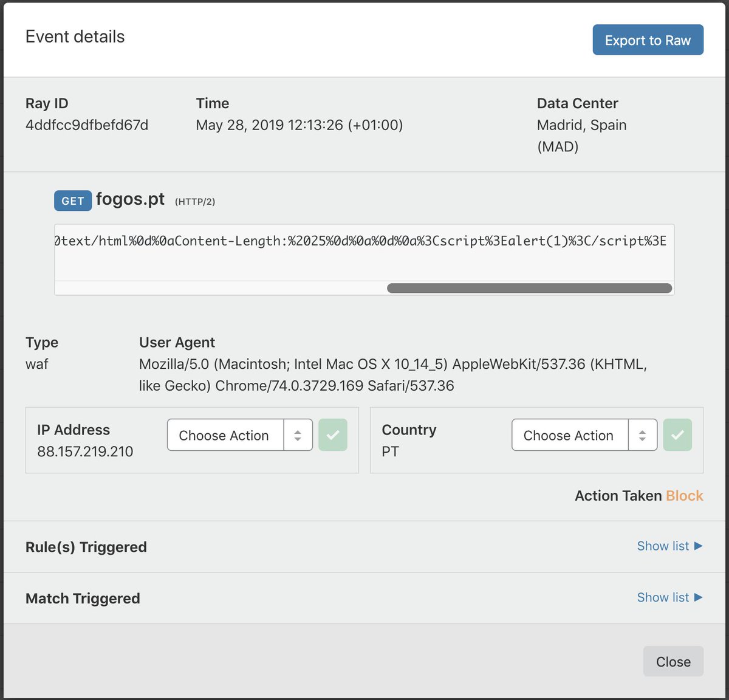Click the IP address 88.157.219.210
729x700 pixels.
tap(85, 451)
